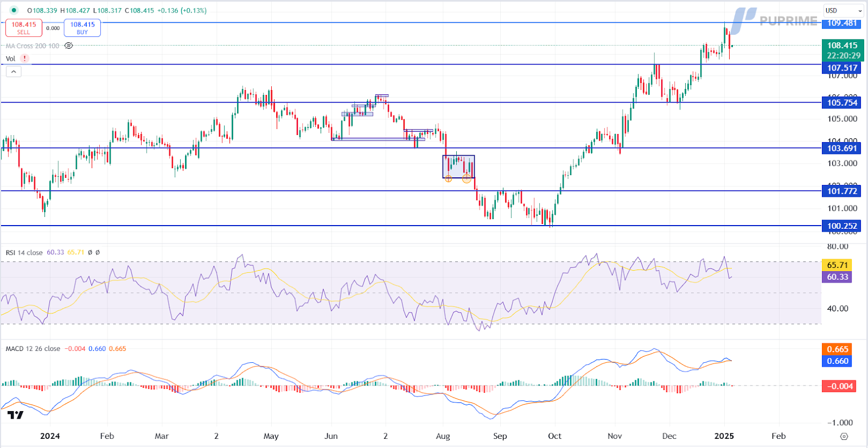Select the 103.691 price level label

pos(841,148)
